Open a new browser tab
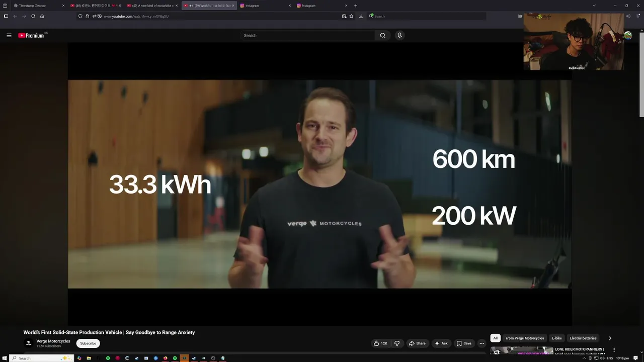 356,6
